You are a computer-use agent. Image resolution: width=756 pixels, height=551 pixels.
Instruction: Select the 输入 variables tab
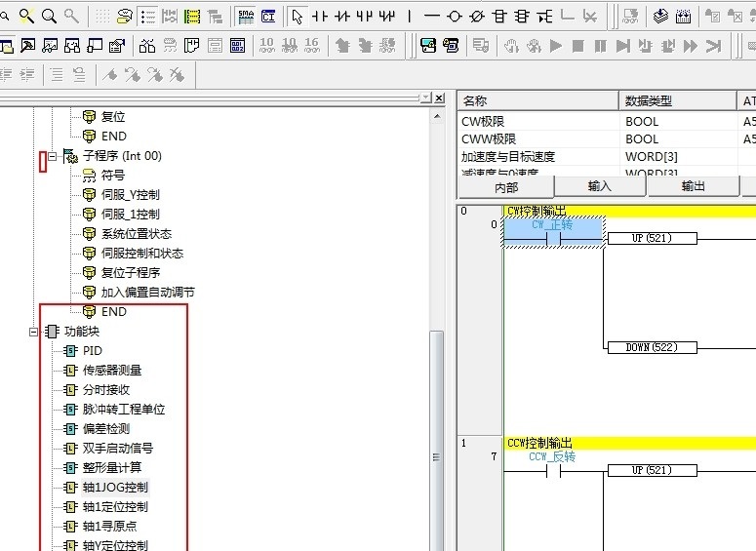point(599,186)
